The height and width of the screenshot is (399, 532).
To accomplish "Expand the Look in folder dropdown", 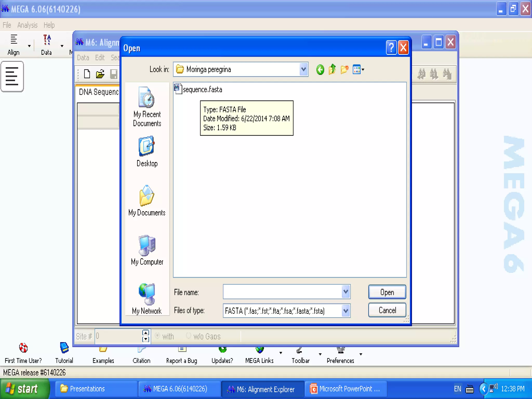I will point(303,70).
